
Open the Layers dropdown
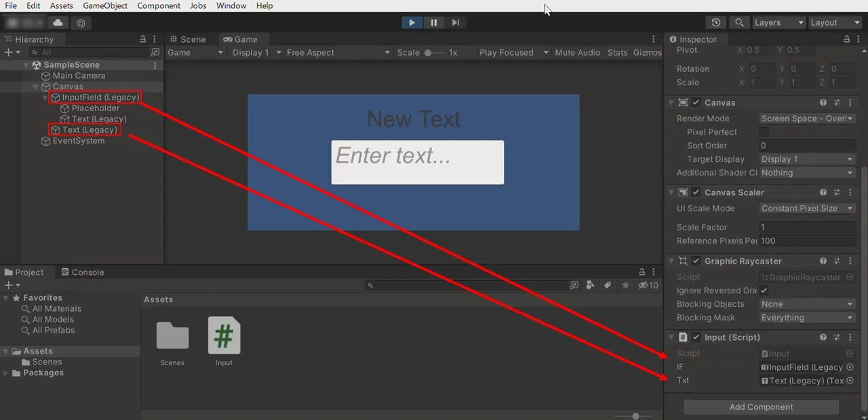[x=779, y=22]
